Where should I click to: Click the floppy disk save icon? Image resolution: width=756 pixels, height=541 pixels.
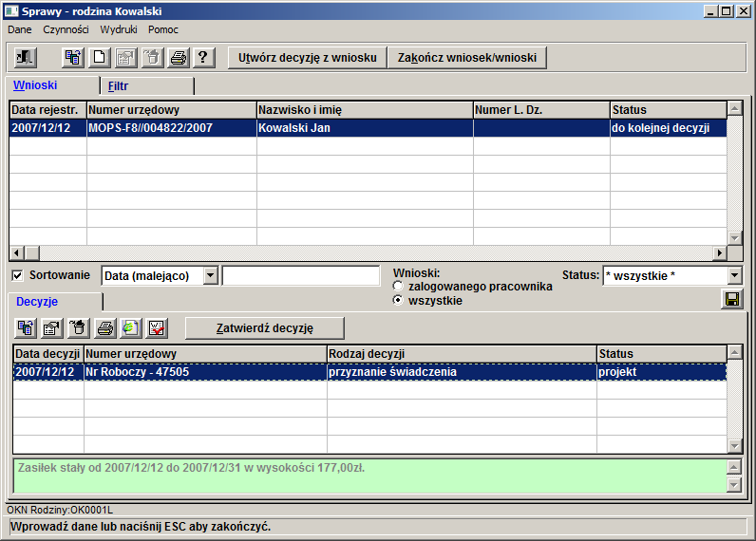point(732,300)
